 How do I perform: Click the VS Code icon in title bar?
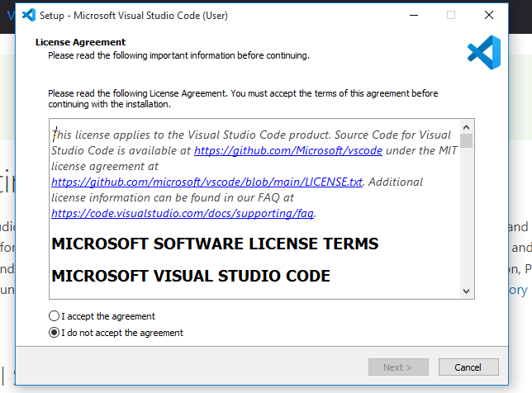point(28,15)
